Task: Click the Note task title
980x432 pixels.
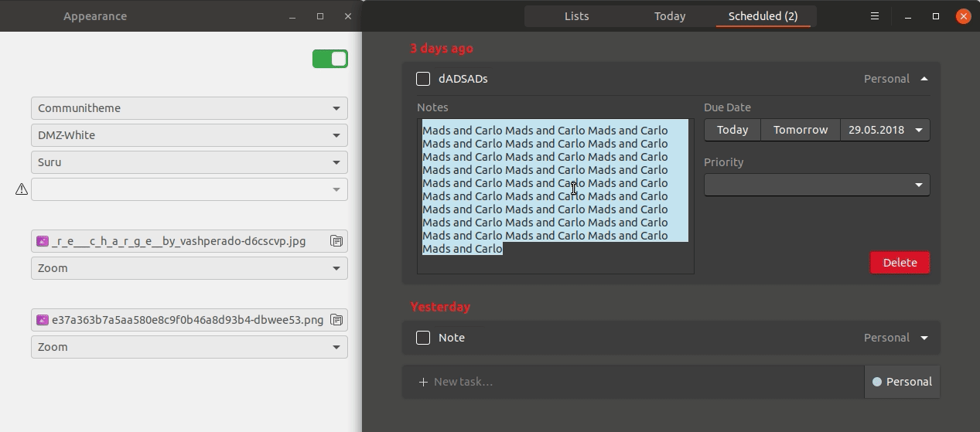Action: coord(452,338)
